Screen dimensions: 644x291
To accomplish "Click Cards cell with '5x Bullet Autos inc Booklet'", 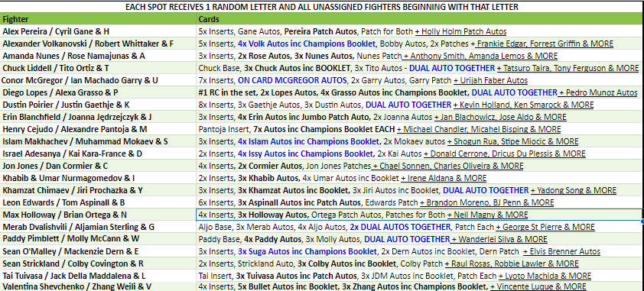I will [420, 286].
